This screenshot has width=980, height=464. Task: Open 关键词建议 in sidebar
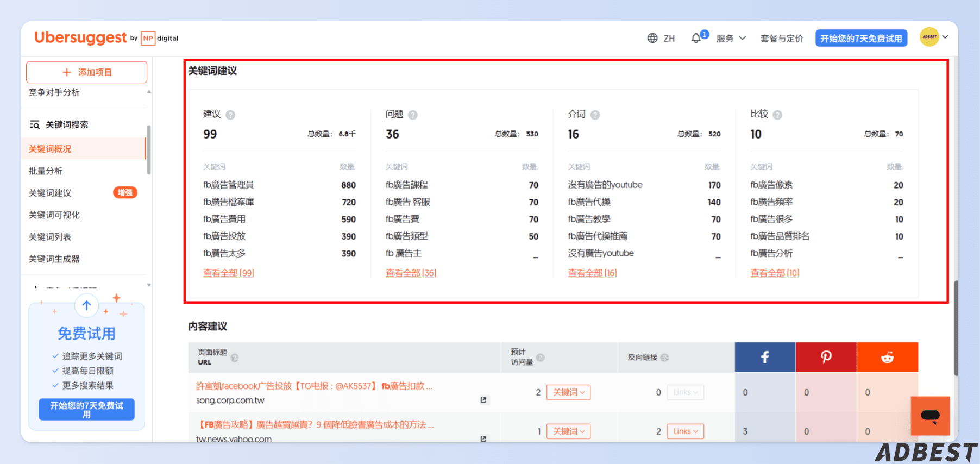(x=50, y=193)
